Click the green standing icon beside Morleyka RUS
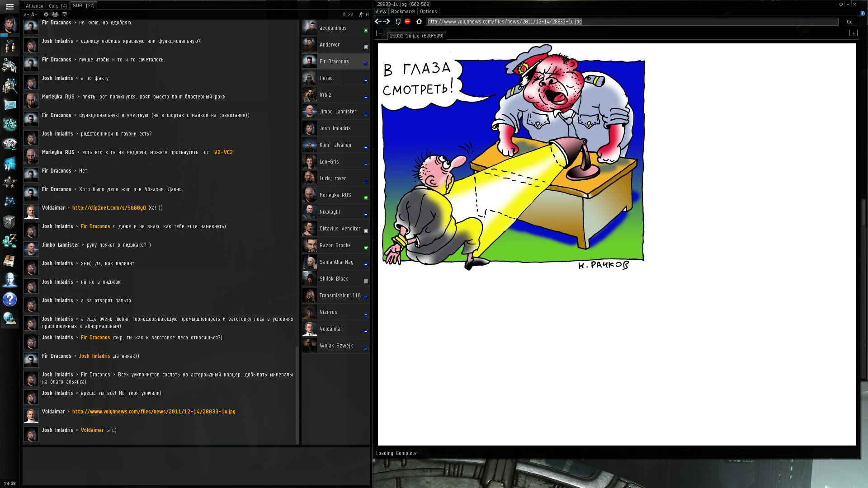 366,198
